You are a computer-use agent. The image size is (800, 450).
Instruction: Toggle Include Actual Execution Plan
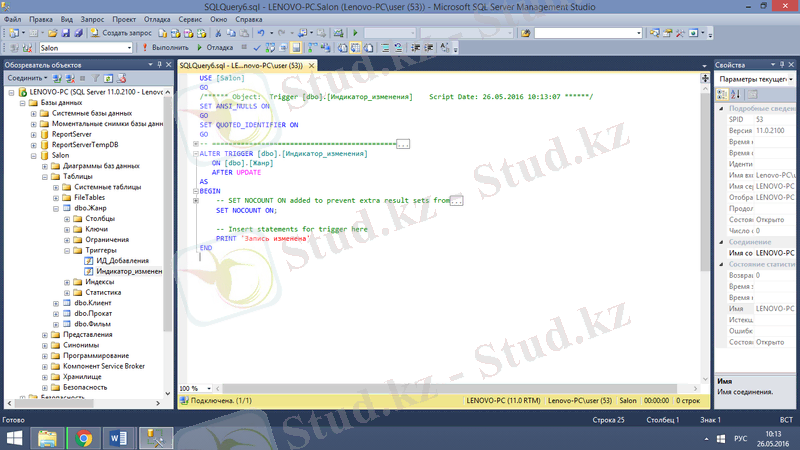pyautogui.click(x=312, y=48)
